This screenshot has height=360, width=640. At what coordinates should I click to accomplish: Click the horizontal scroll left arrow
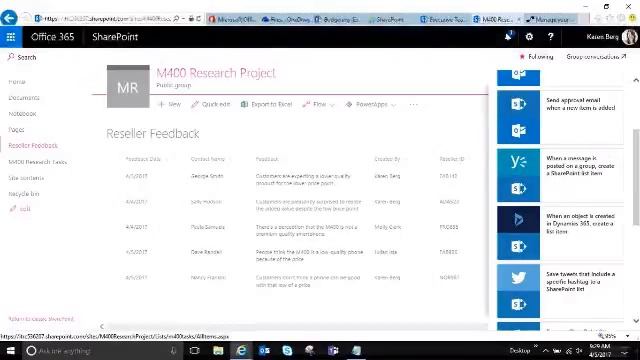[102, 326]
